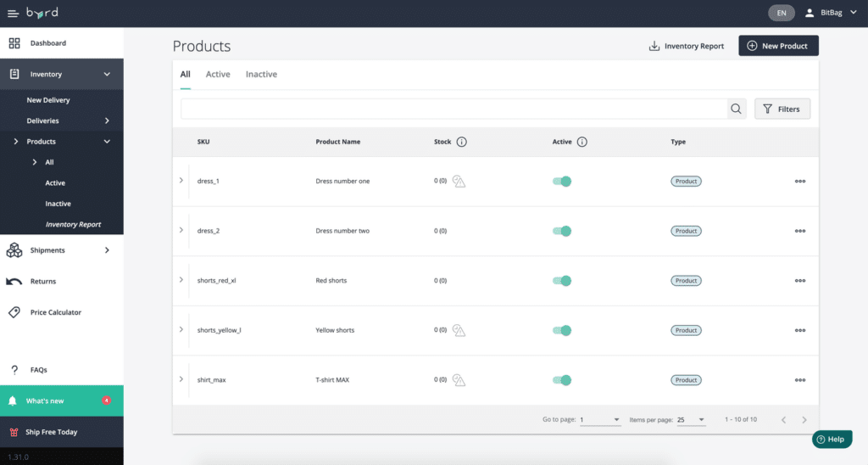Viewport: 868px width, 465px height.
Task: Download the Inventory Report from header
Action: tap(687, 46)
